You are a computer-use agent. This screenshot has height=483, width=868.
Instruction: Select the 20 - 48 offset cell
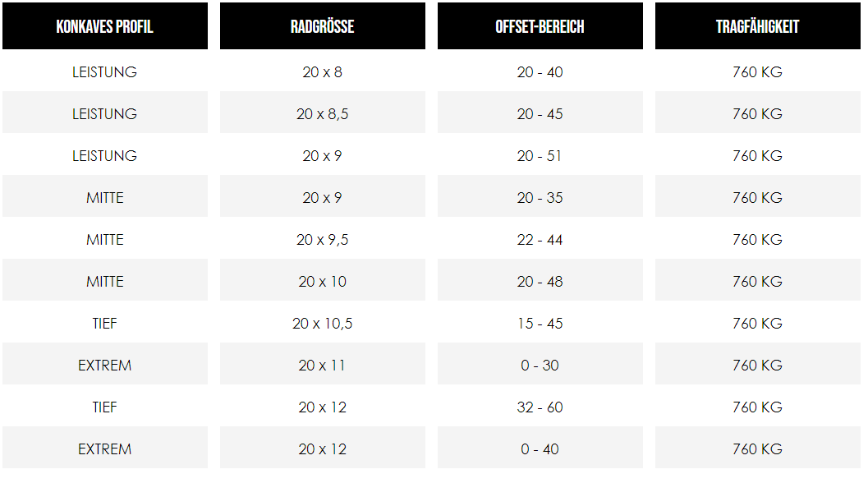click(x=540, y=282)
